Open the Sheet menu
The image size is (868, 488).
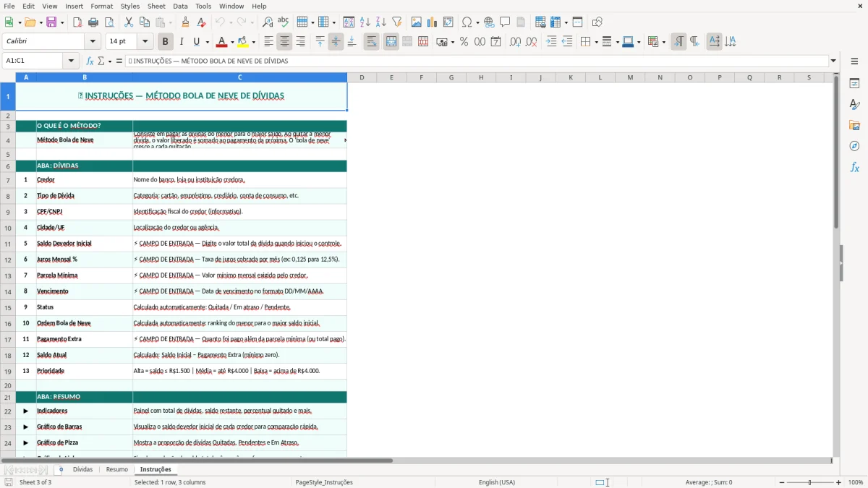[156, 6]
